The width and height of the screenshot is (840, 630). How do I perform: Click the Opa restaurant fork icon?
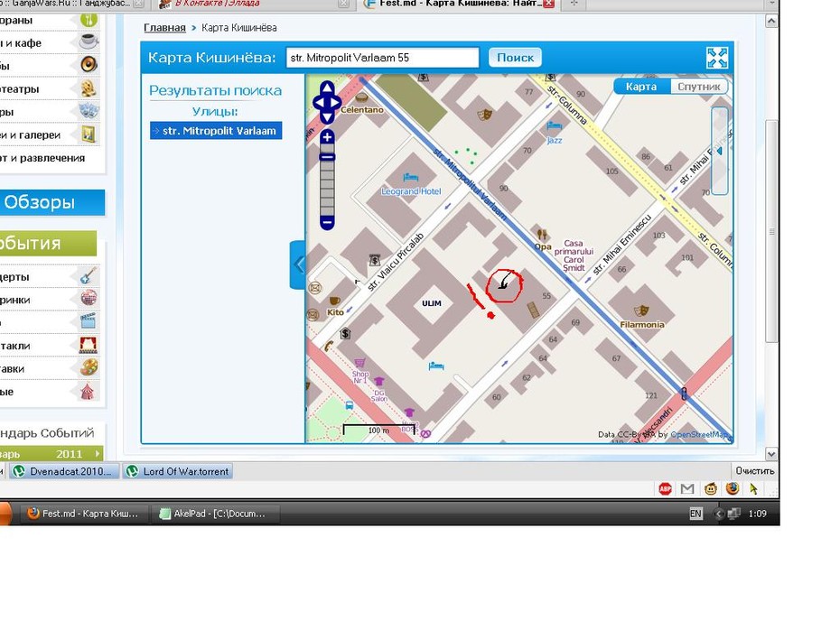[542, 234]
